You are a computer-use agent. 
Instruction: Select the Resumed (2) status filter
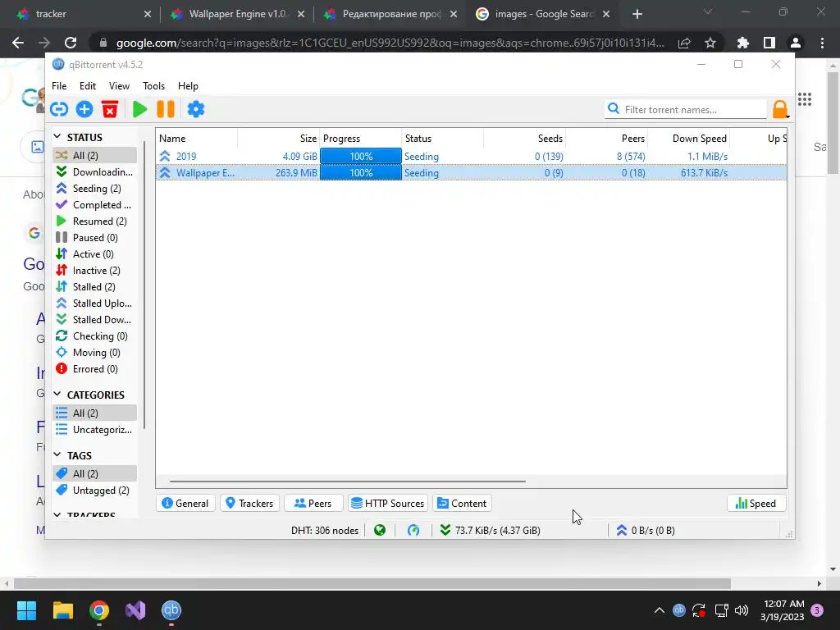click(94, 221)
